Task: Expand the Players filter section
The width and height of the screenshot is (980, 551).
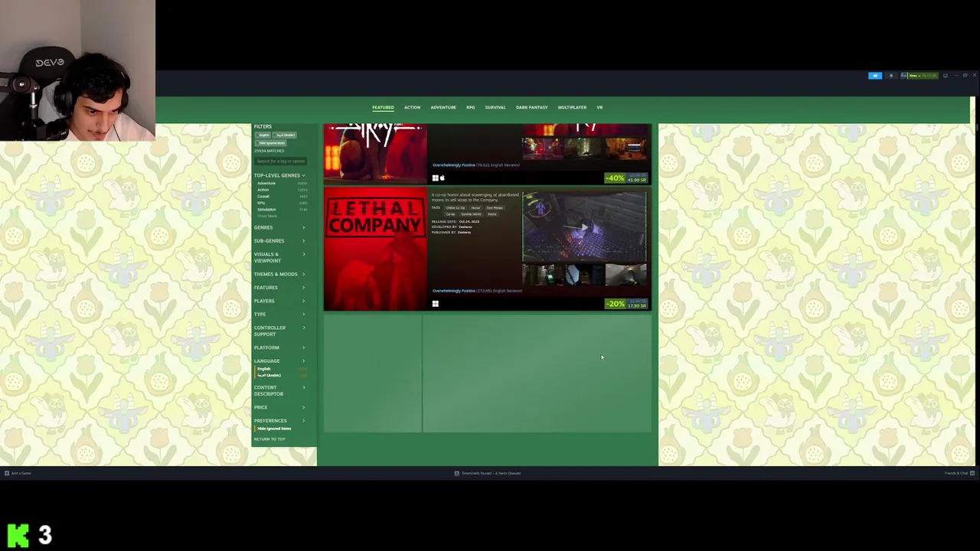Action: (279, 301)
